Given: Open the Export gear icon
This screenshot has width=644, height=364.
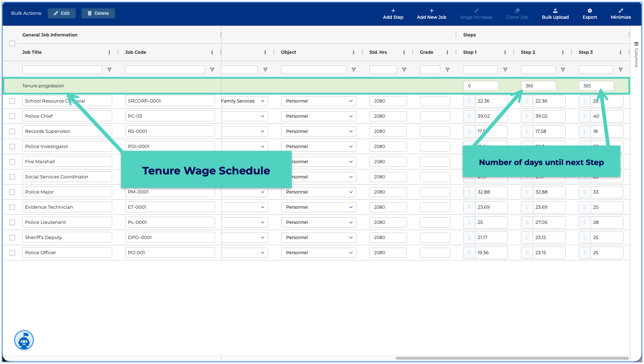Looking at the screenshot, I should click(x=590, y=11).
